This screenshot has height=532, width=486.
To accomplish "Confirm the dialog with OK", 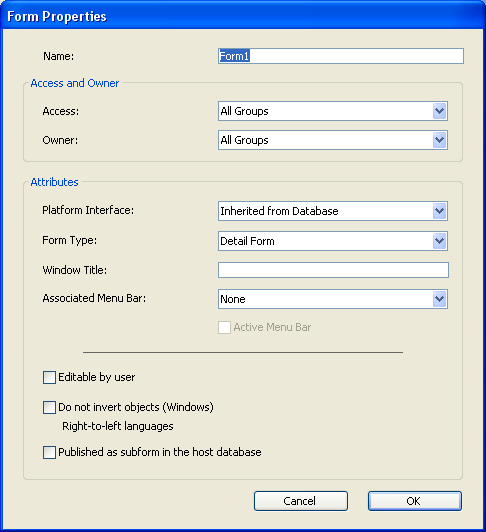I will (x=415, y=501).
